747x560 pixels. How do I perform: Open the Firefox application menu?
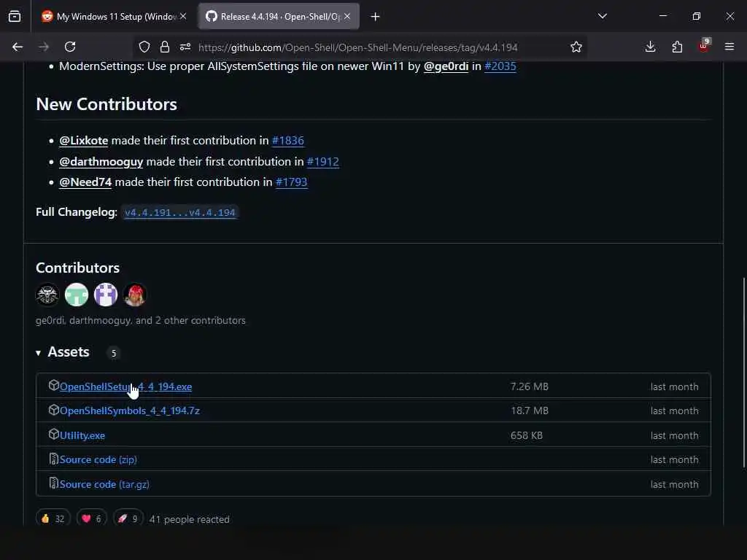[729, 47]
